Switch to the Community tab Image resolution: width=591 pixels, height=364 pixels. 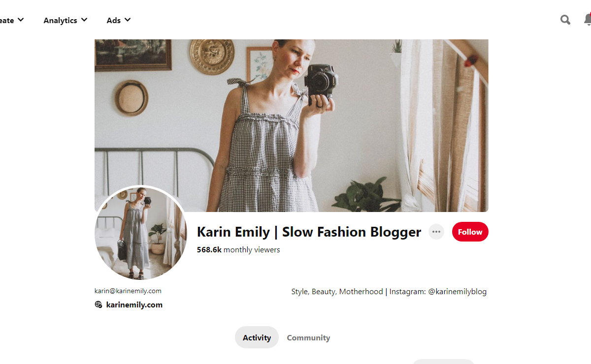(x=308, y=337)
